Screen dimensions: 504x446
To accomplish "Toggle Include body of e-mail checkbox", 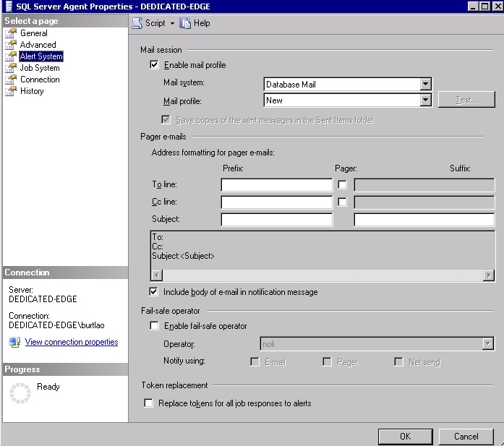I will (x=153, y=292).
